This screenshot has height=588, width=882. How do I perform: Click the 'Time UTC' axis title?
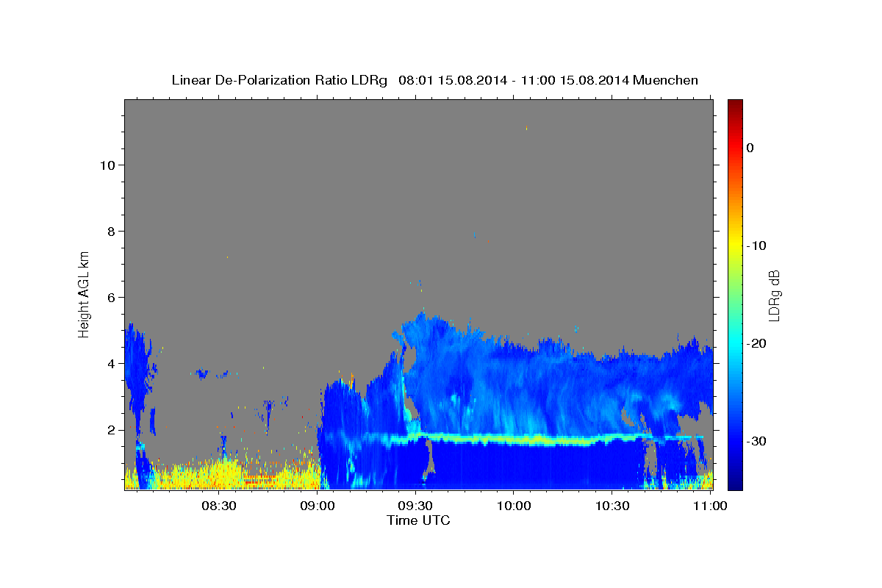418,520
